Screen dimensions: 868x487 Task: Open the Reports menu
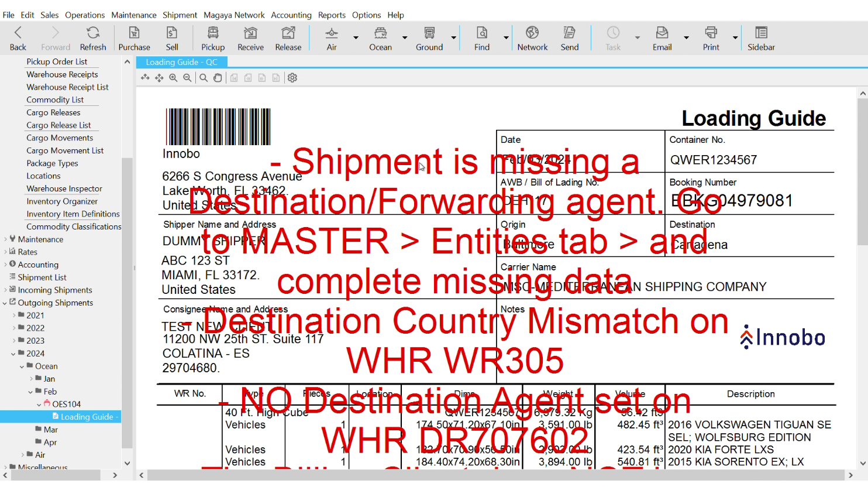coord(332,15)
